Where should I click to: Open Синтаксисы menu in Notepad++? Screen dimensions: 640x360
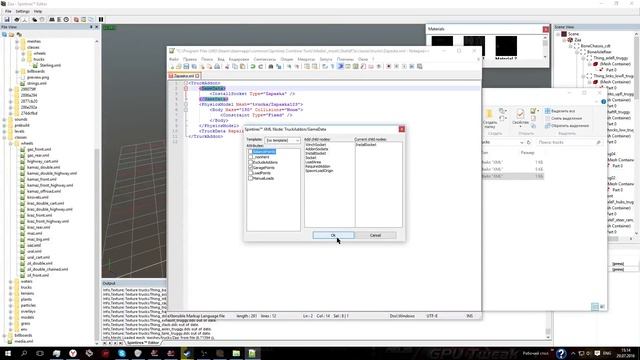click(x=264, y=60)
